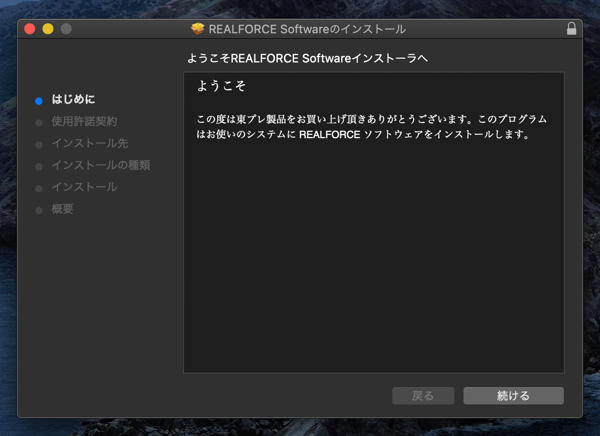Viewport: 600px width, 436px height.
Task: Select the インストールの種類 step in the sidebar
Action: 101,165
